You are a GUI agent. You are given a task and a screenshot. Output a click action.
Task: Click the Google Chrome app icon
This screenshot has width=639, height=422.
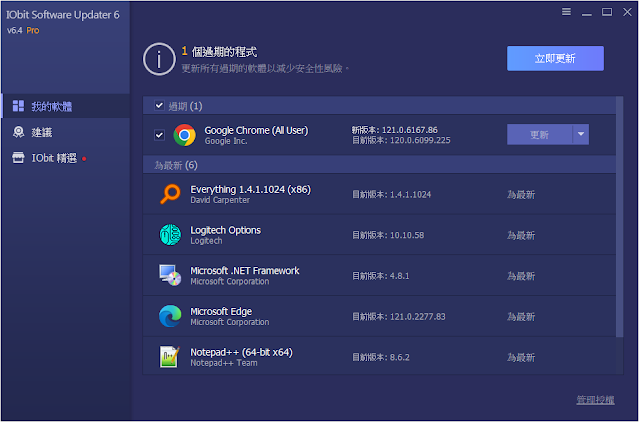pos(184,135)
